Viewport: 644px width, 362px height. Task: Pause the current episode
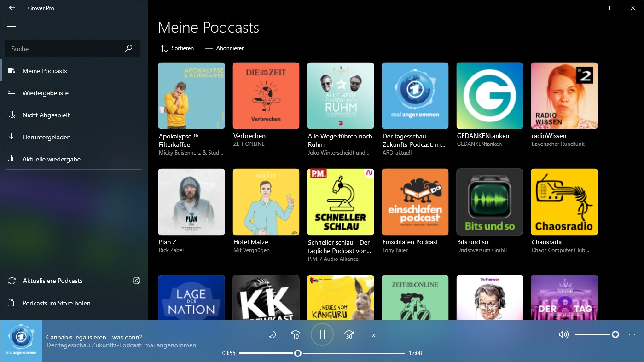pos(322,334)
